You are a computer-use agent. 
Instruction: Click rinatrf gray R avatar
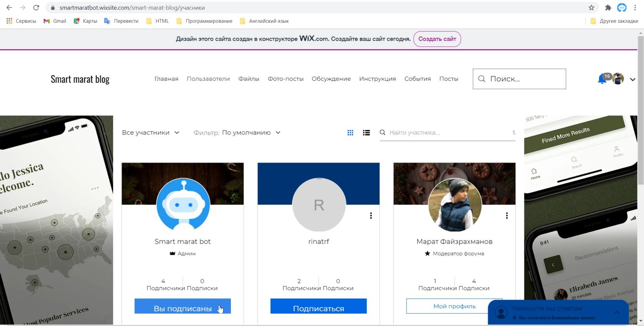point(319,205)
